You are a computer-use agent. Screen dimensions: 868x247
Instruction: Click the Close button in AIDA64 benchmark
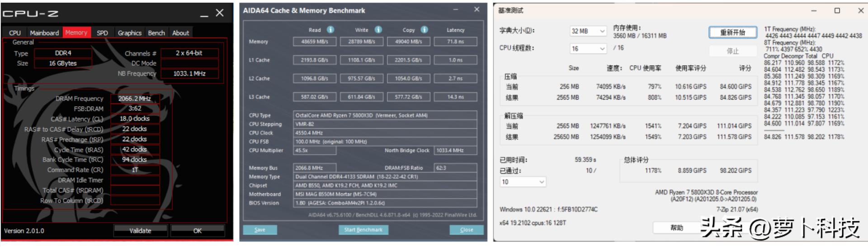(467, 230)
